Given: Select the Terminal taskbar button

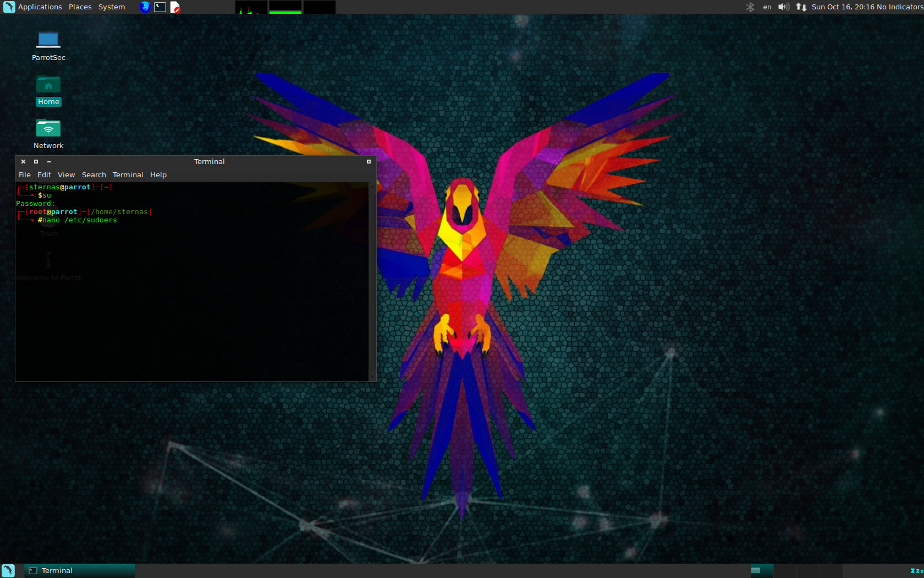Looking at the screenshot, I should (x=80, y=571).
